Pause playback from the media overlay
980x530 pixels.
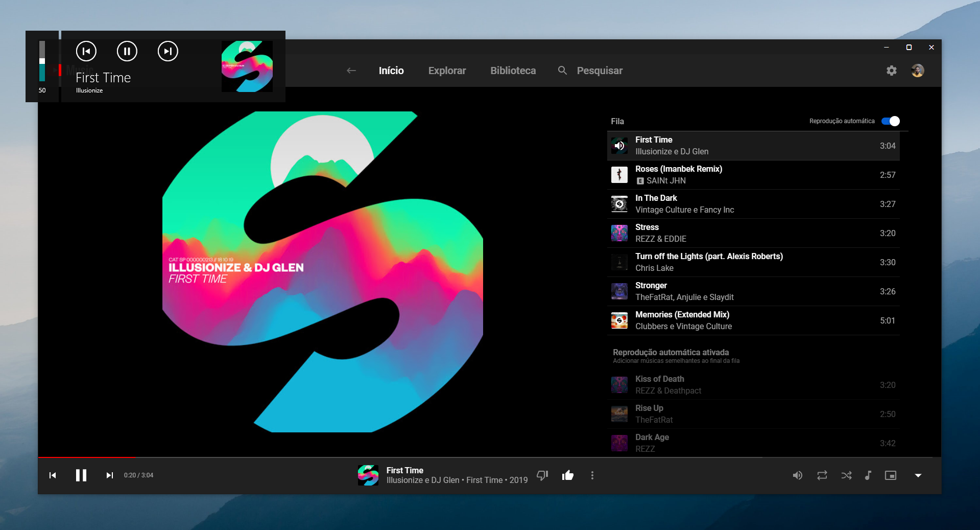point(127,51)
